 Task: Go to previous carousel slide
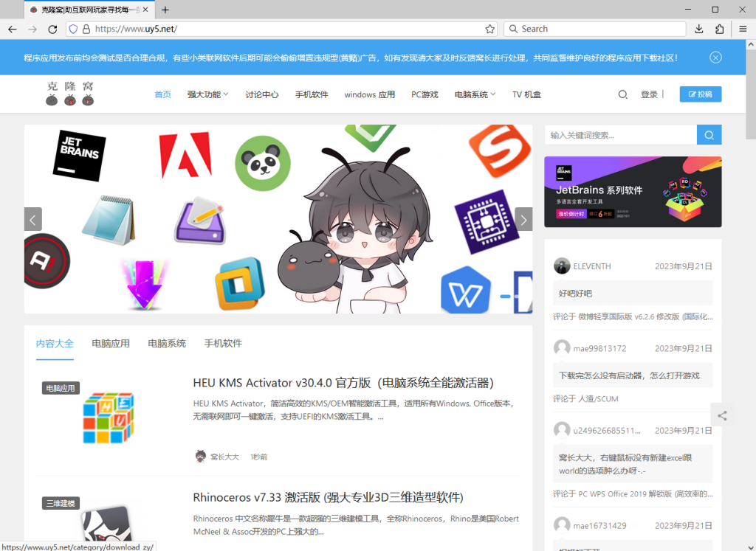coord(32,220)
